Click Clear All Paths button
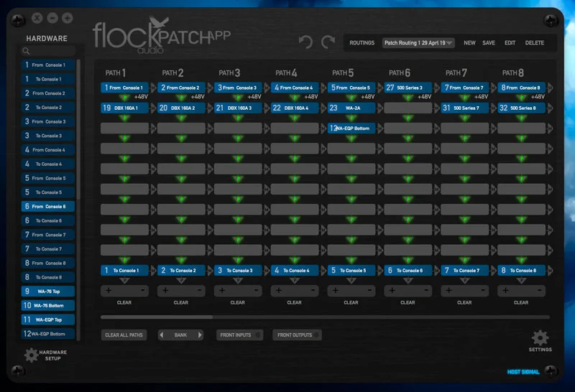This screenshot has width=575, height=392. (x=124, y=335)
